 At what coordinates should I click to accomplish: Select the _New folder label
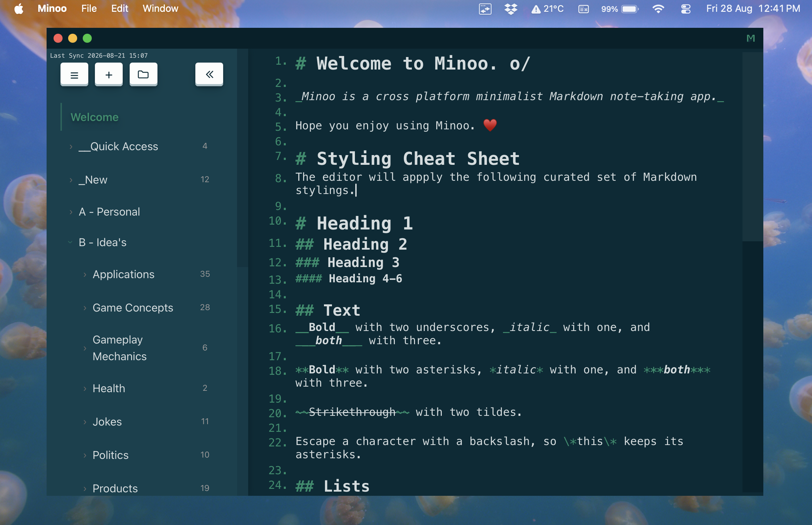pyautogui.click(x=93, y=180)
